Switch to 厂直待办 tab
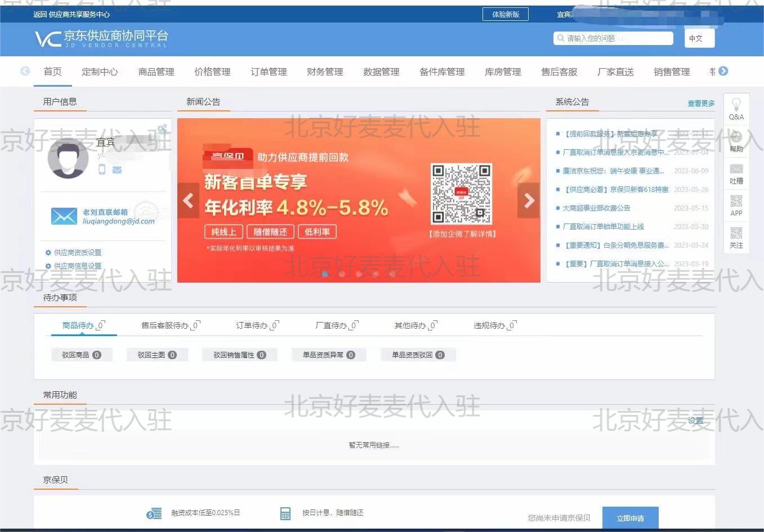The image size is (764, 532). 337,325
